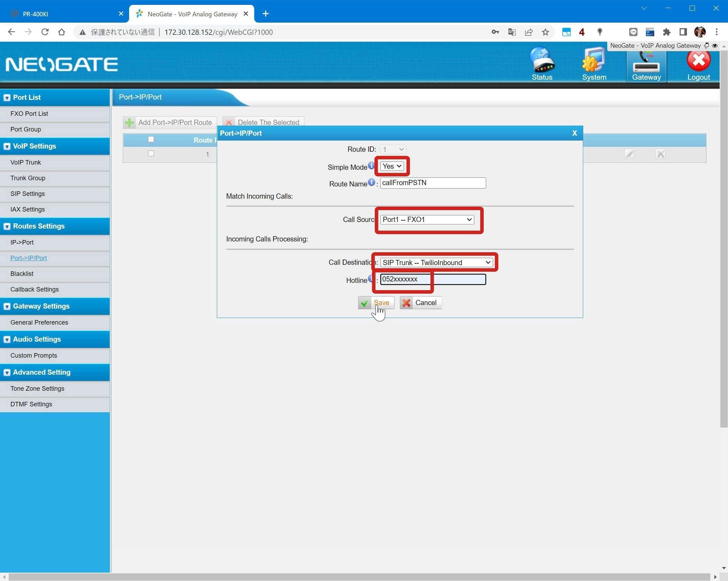The width and height of the screenshot is (728, 581).
Task: Click the edit pencil icon for route 1
Action: 629,154
